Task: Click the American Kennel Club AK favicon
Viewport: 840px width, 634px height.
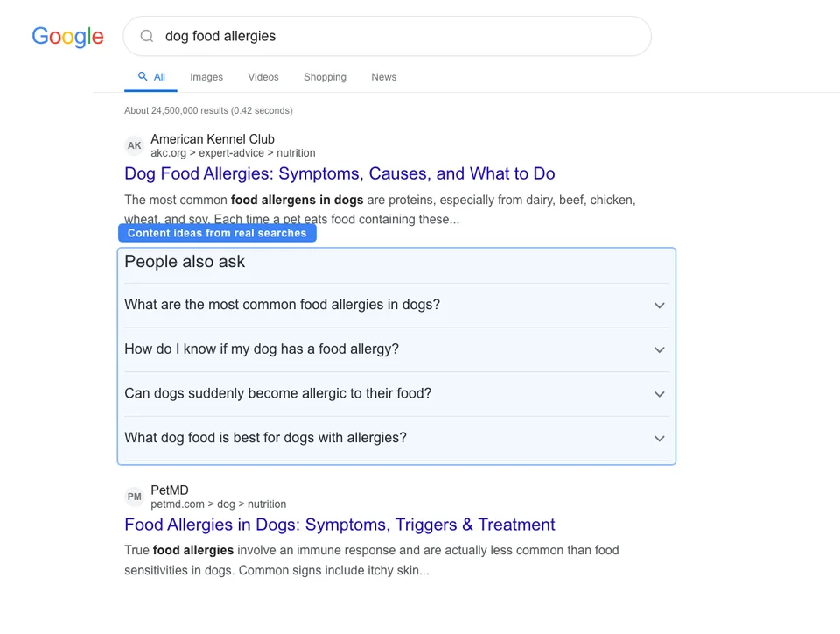Action: (x=134, y=145)
